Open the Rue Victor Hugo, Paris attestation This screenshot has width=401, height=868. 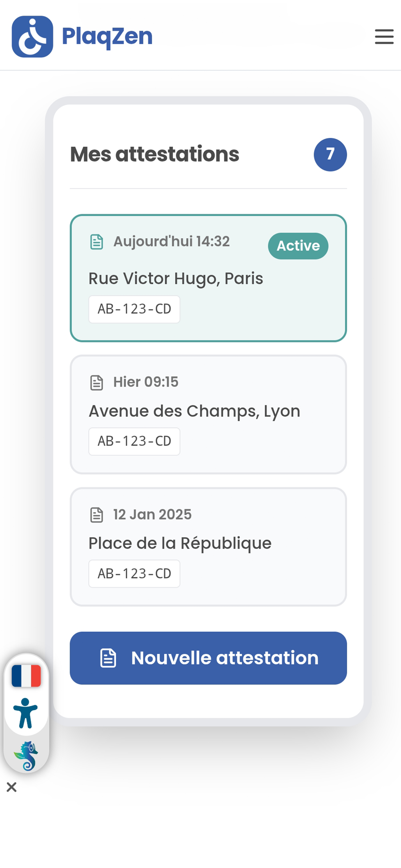(208, 278)
